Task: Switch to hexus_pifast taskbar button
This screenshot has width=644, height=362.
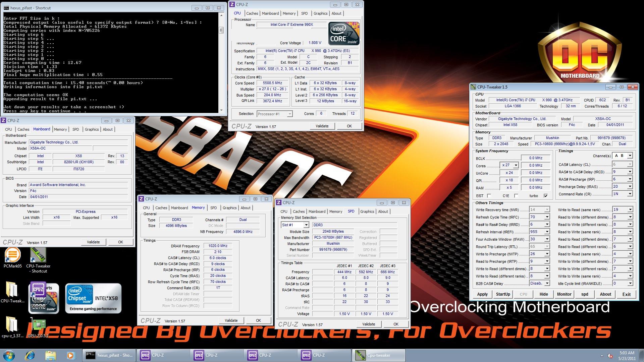Action: (109, 355)
